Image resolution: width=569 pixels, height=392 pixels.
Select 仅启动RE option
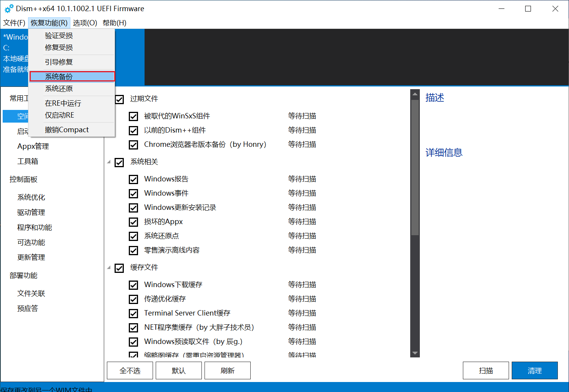point(72,115)
